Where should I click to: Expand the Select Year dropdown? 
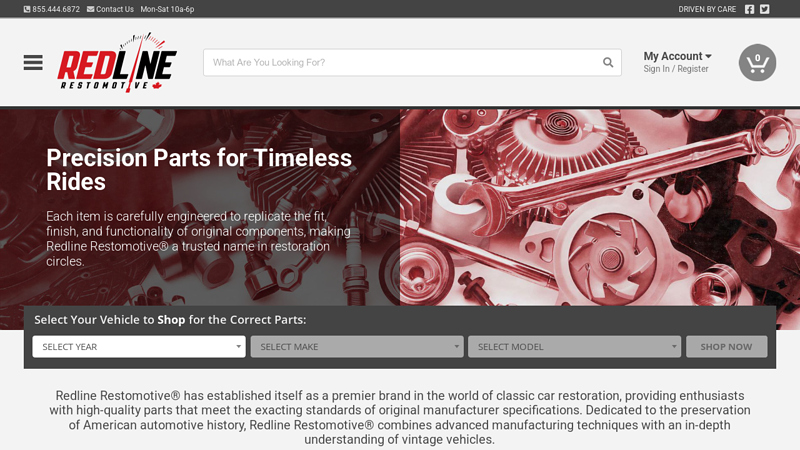139,346
